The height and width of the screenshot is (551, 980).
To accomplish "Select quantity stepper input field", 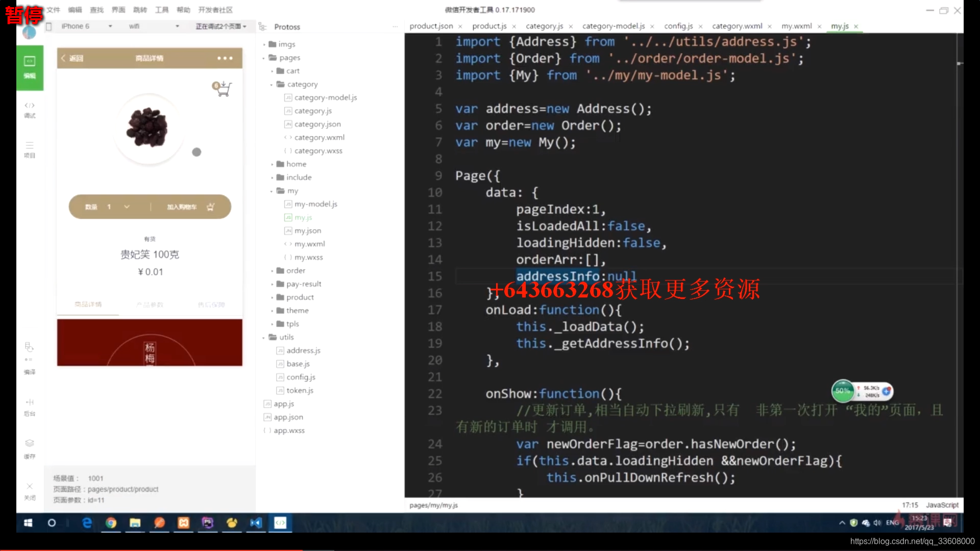I will click(110, 207).
